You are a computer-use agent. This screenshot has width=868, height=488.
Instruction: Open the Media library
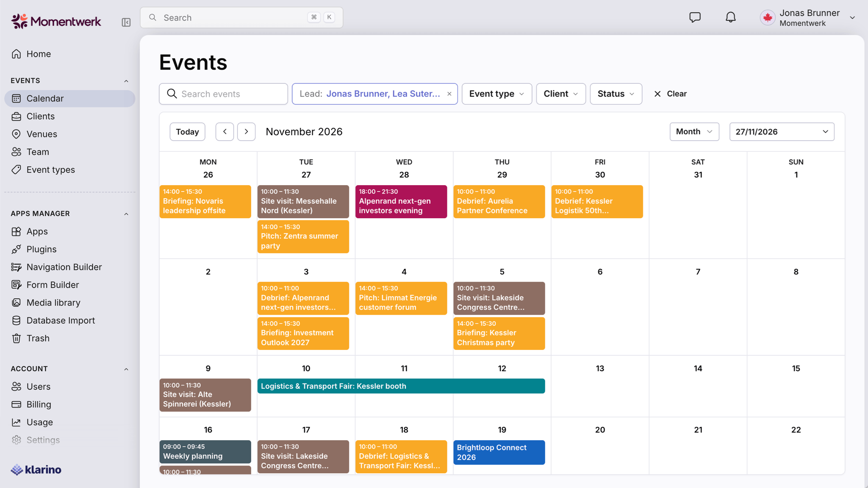pyautogui.click(x=70, y=302)
